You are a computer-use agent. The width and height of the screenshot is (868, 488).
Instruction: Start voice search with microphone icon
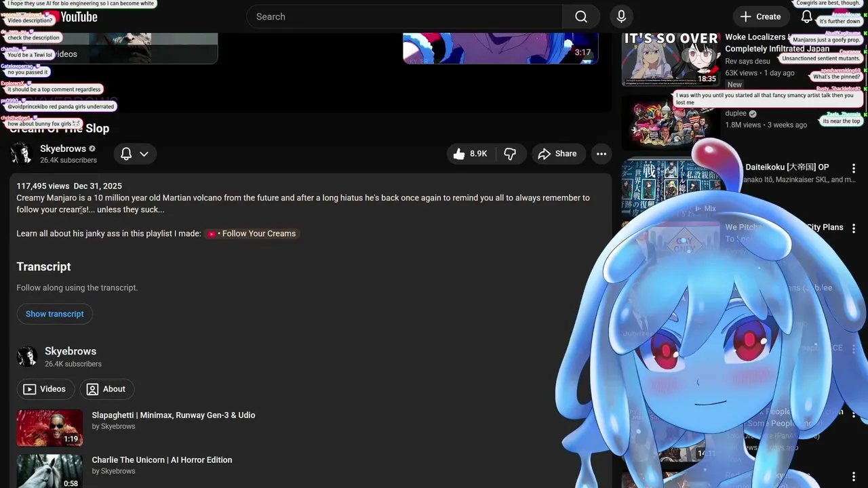tap(621, 16)
